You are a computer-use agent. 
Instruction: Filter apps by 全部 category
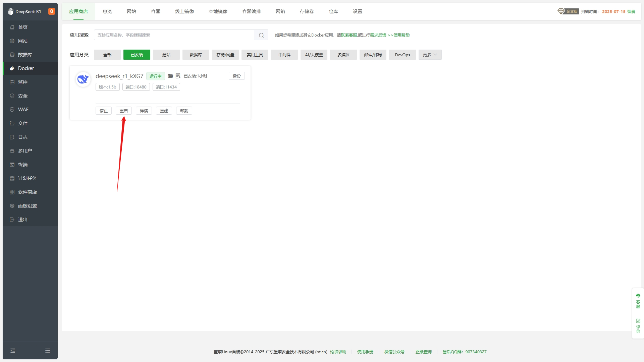pos(107,55)
